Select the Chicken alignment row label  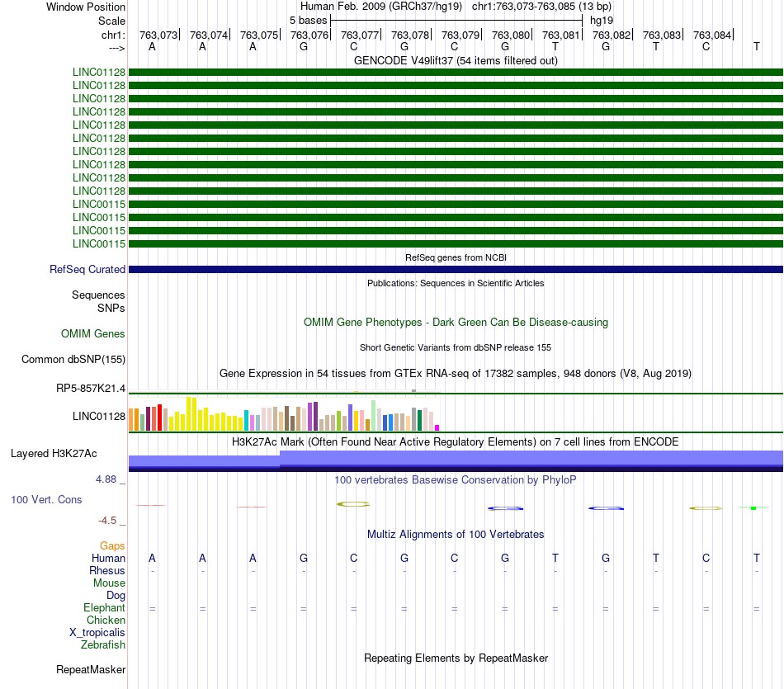(x=106, y=620)
